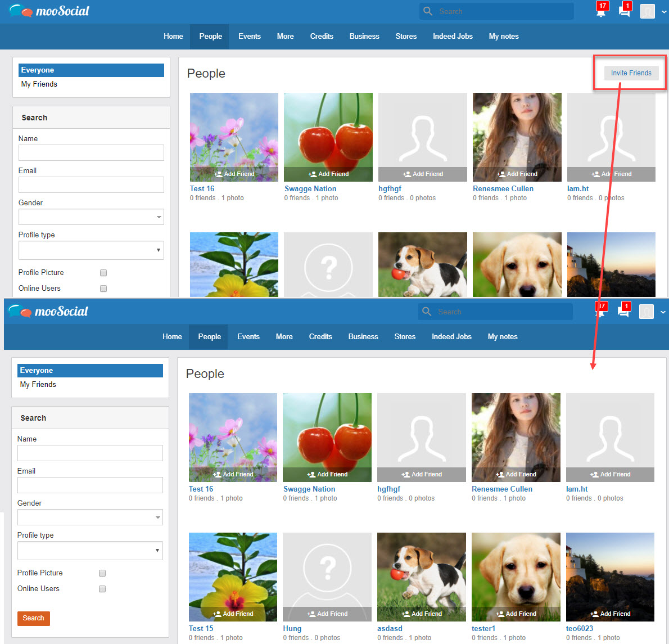Tick Profile Picture checkbox in upper screenshot
669x644 pixels.
[103, 273]
